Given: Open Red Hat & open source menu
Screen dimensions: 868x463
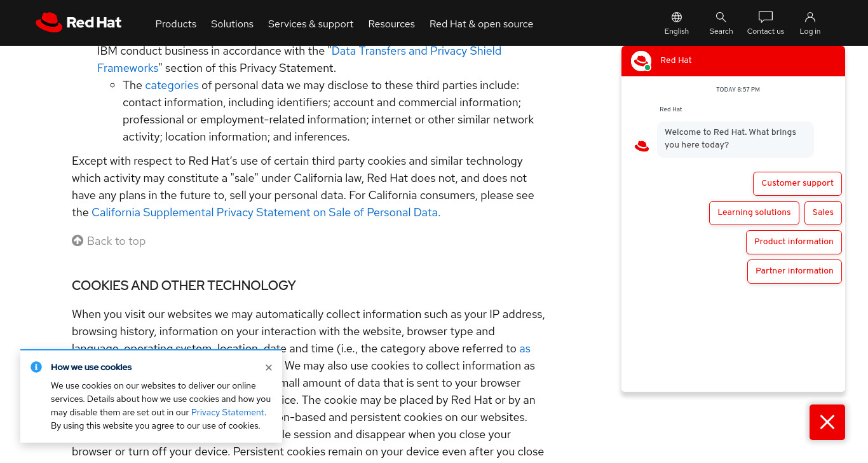Looking at the screenshot, I should pyautogui.click(x=481, y=24).
